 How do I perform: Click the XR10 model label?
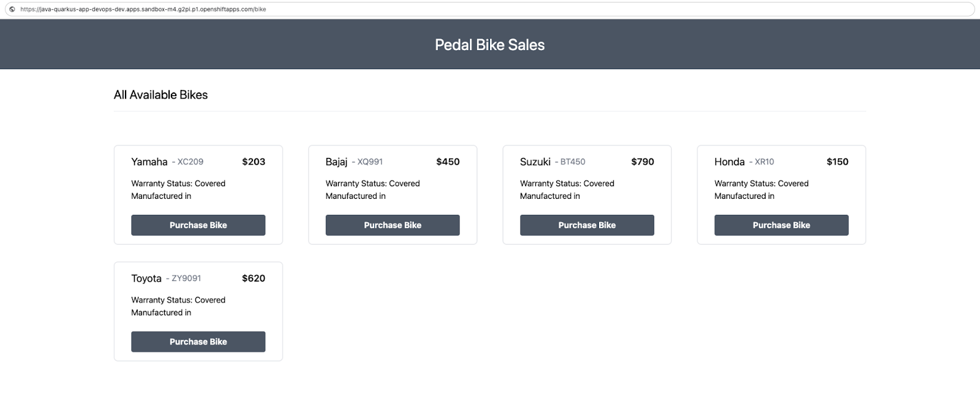pyautogui.click(x=764, y=162)
